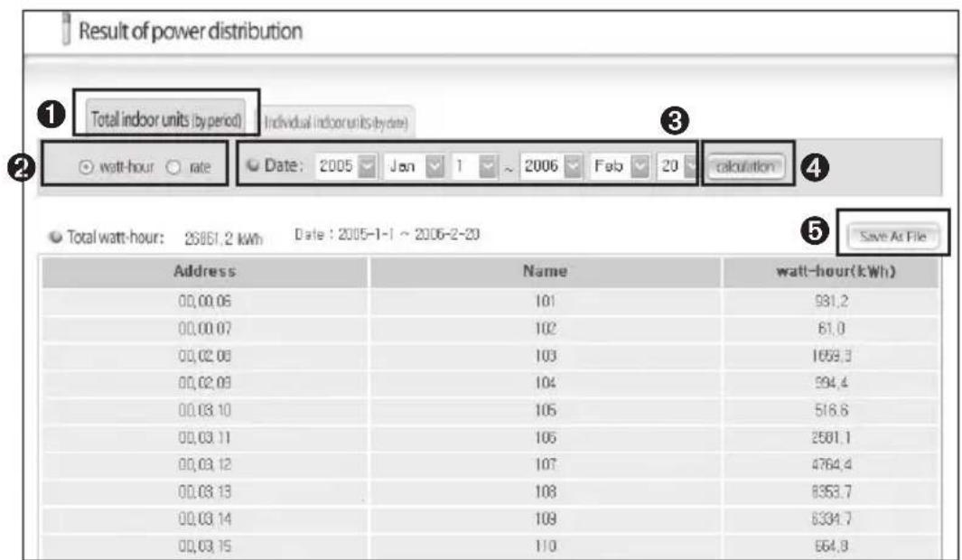
Task: Click name cell 104
Action: (x=546, y=383)
